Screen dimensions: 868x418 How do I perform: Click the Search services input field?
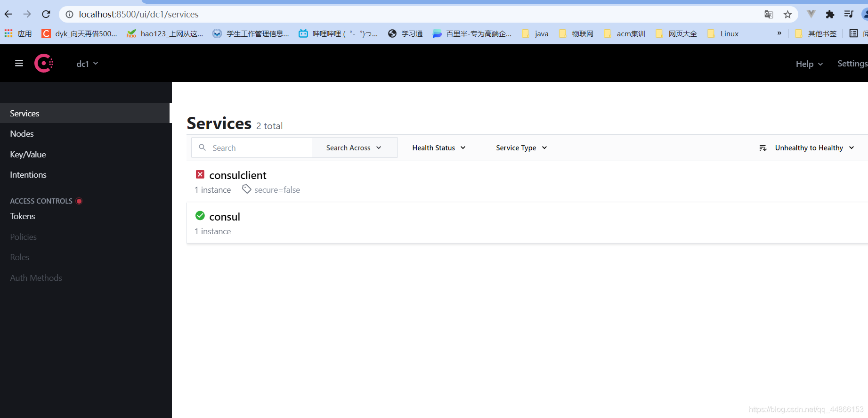point(252,148)
